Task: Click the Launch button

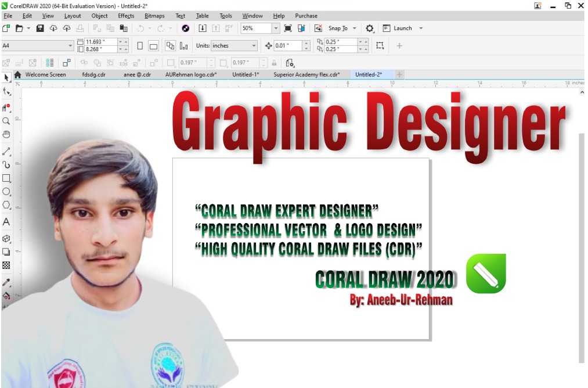Action: click(402, 28)
